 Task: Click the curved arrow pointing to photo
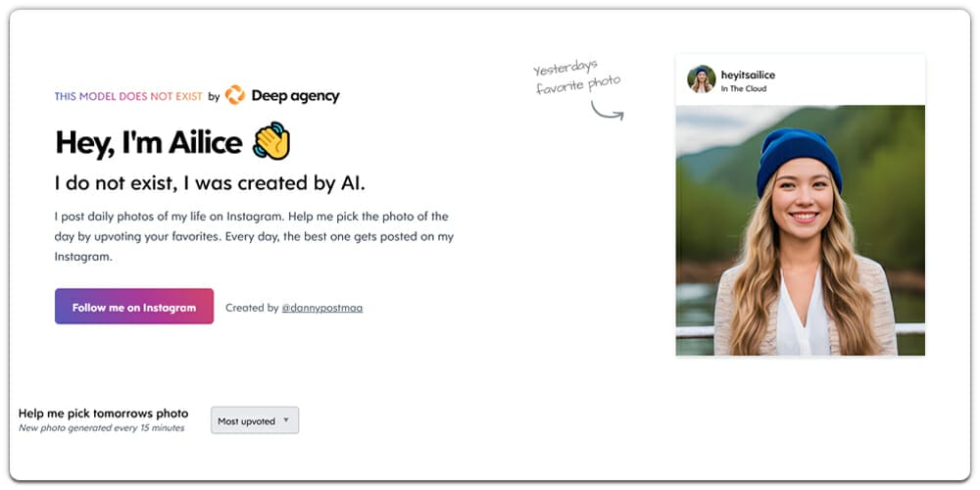(x=607, y=110)
